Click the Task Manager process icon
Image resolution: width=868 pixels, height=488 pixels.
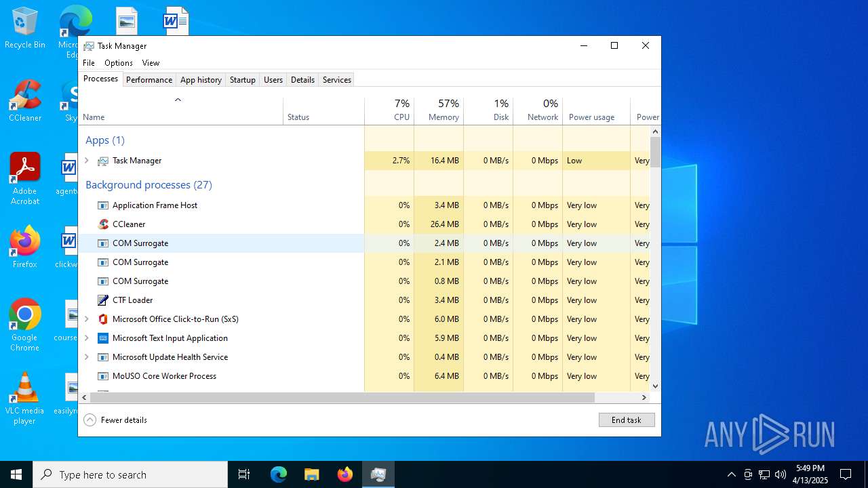(103, 161)
